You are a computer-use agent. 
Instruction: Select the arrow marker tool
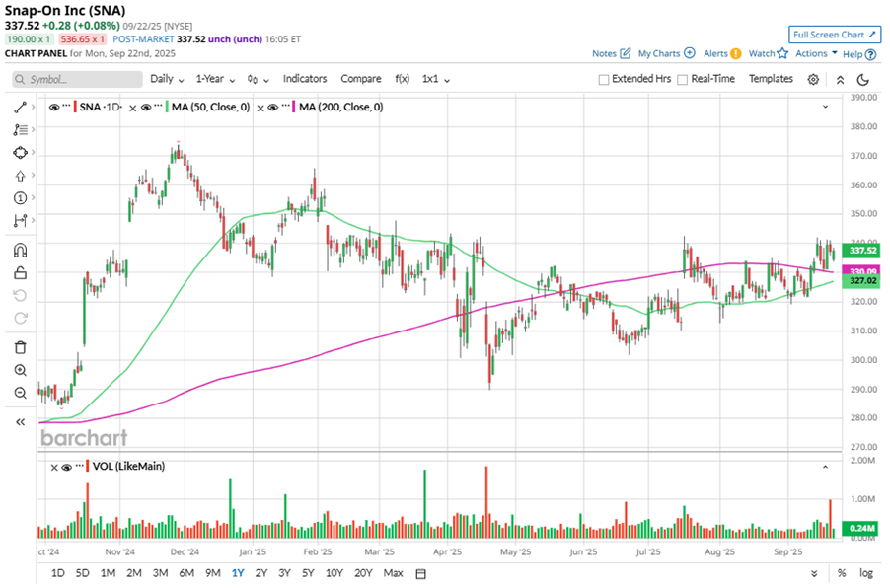pyautogui.click(x=20, y=176)
